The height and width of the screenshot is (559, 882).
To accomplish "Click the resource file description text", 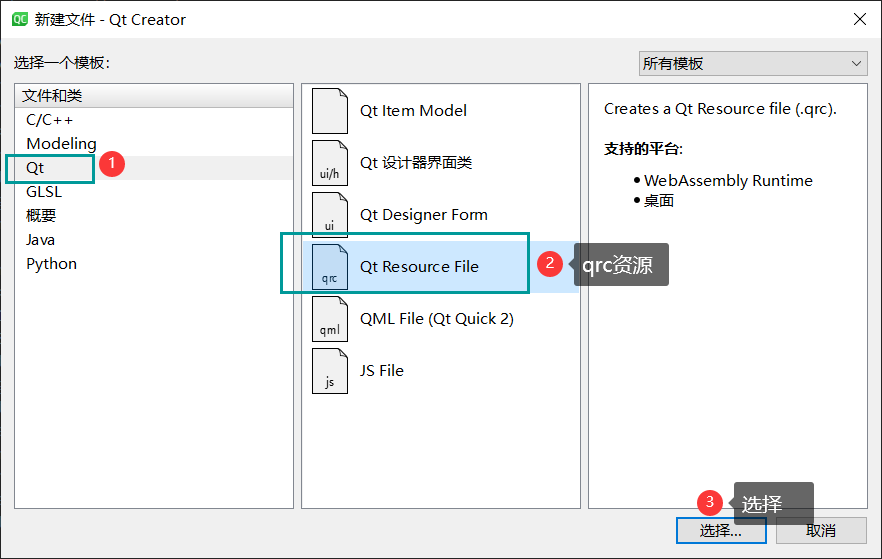I will [720, 109].
